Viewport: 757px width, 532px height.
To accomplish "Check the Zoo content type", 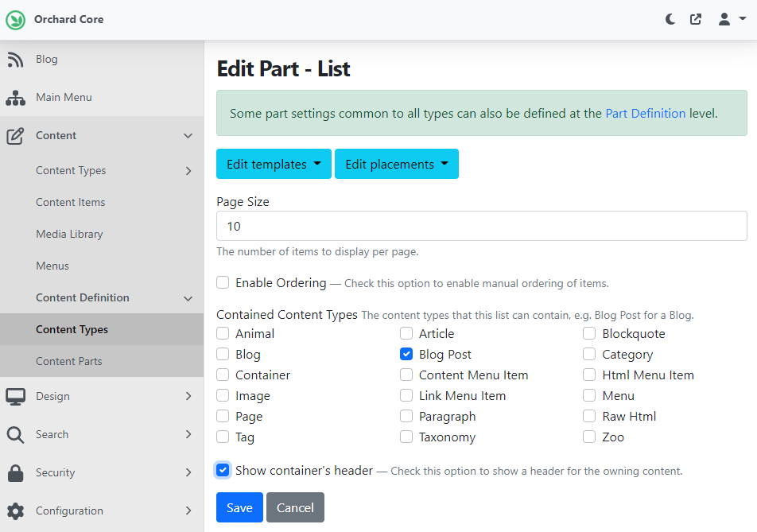I will (x=589, y=437).
